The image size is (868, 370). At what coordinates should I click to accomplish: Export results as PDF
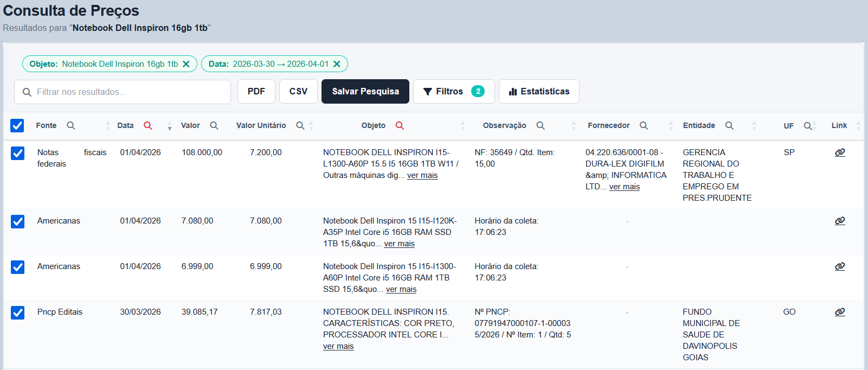(256, 91)
